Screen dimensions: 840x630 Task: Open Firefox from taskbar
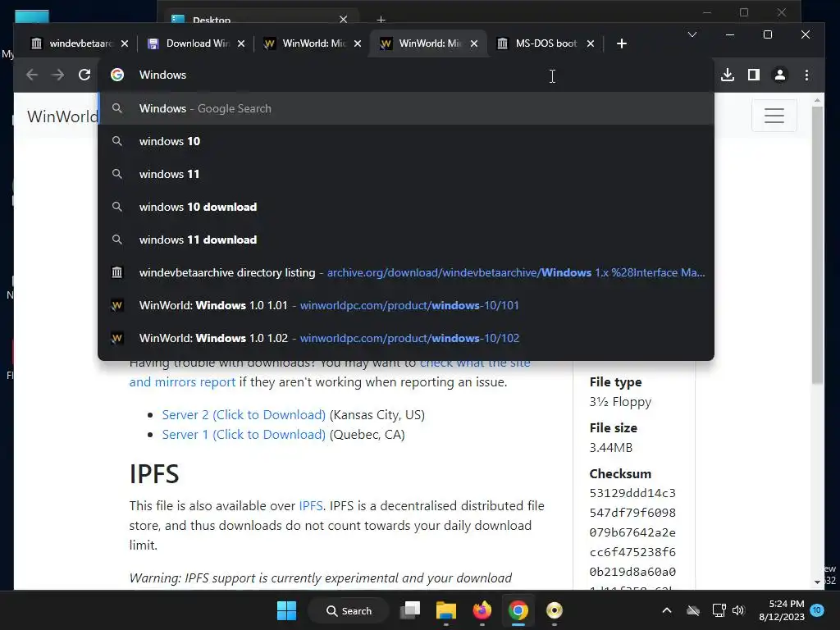tap(482, 610)
